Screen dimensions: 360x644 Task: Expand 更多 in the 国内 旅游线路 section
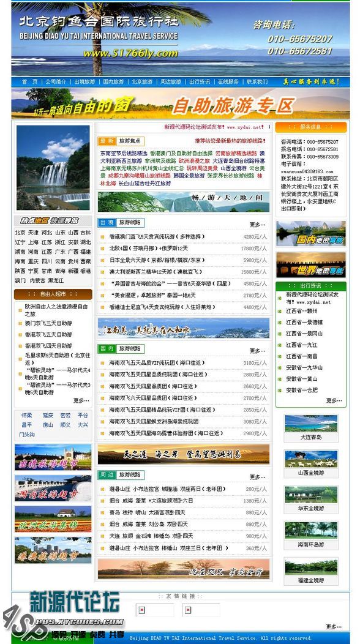258,351
